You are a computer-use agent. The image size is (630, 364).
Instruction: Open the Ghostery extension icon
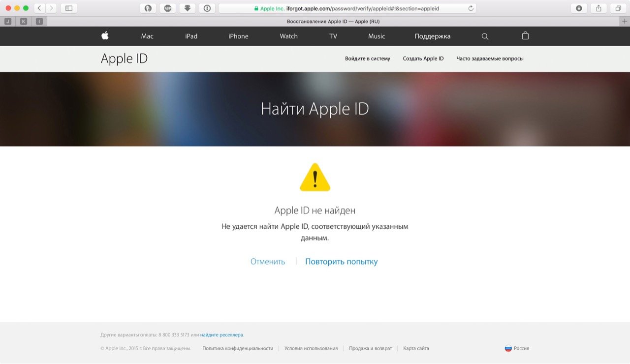click(x=148, y=8)
